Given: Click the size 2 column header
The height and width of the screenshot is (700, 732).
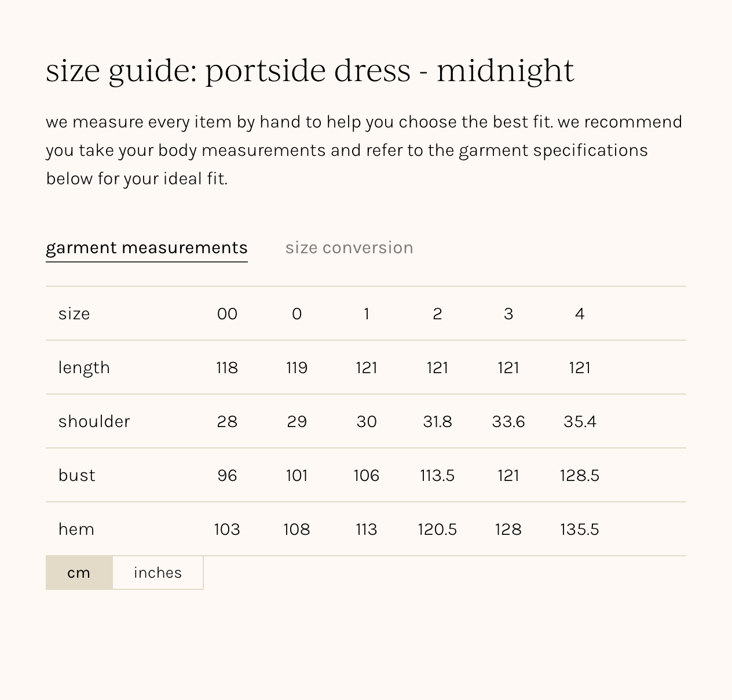Looking at the screenshot, I should point(437,313).
